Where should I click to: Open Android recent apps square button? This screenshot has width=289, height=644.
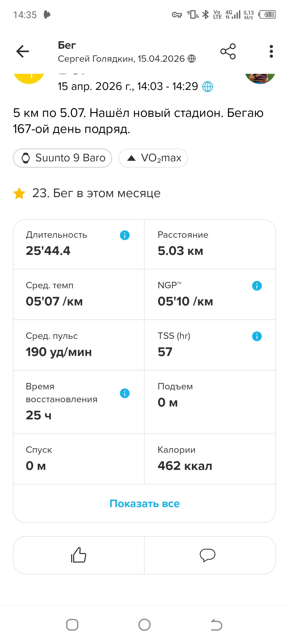[x=72, y=625]
